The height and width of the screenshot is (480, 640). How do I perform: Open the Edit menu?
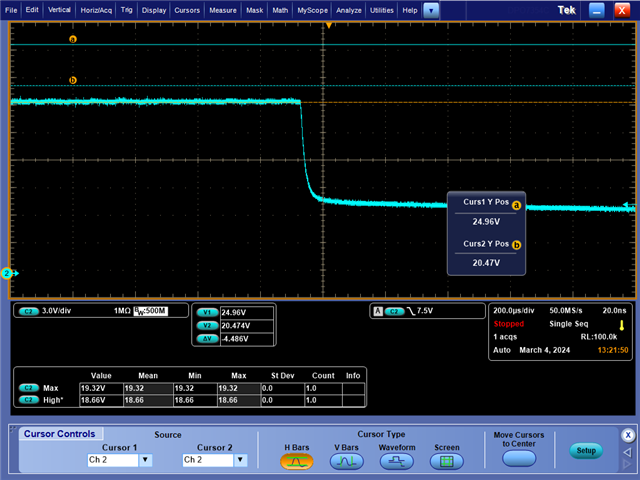coord(32,10)
